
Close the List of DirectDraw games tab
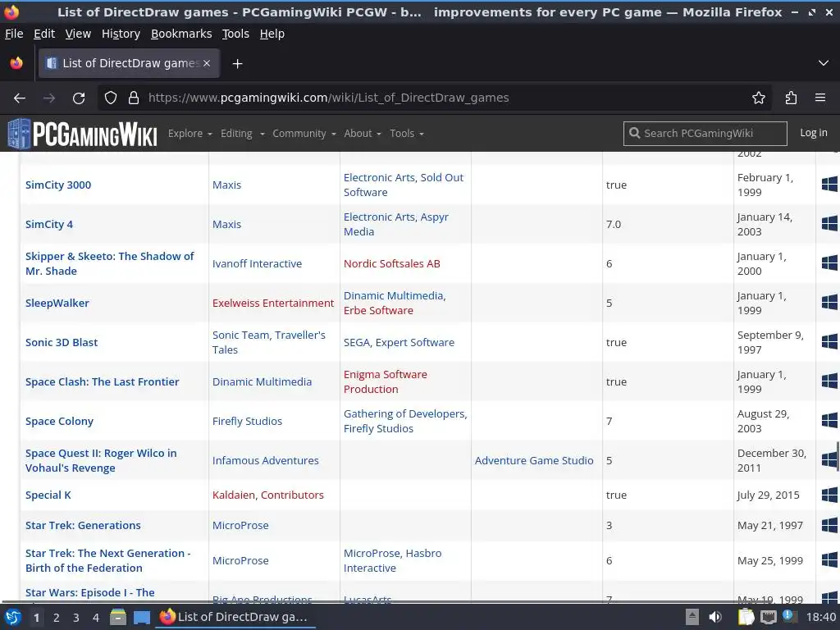207,63
